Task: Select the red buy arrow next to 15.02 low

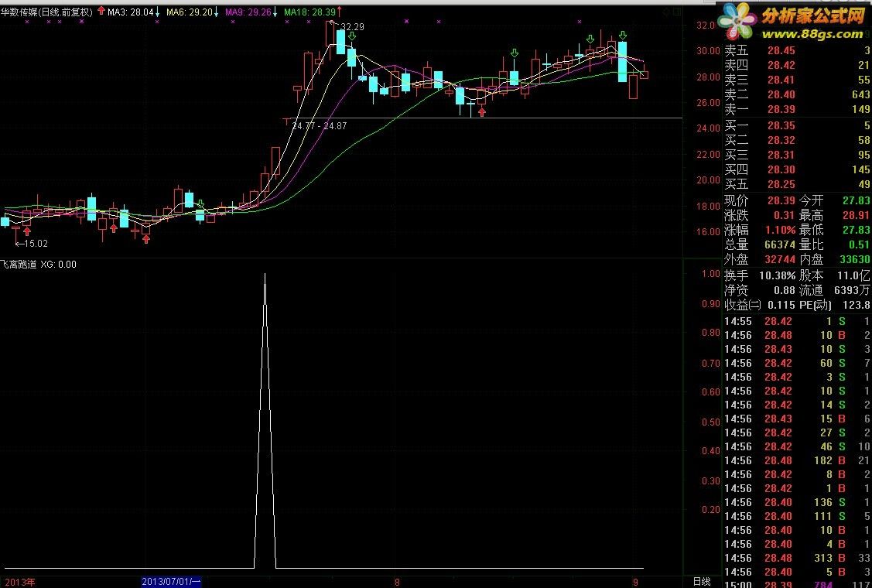Action: (x=26, y=231)
